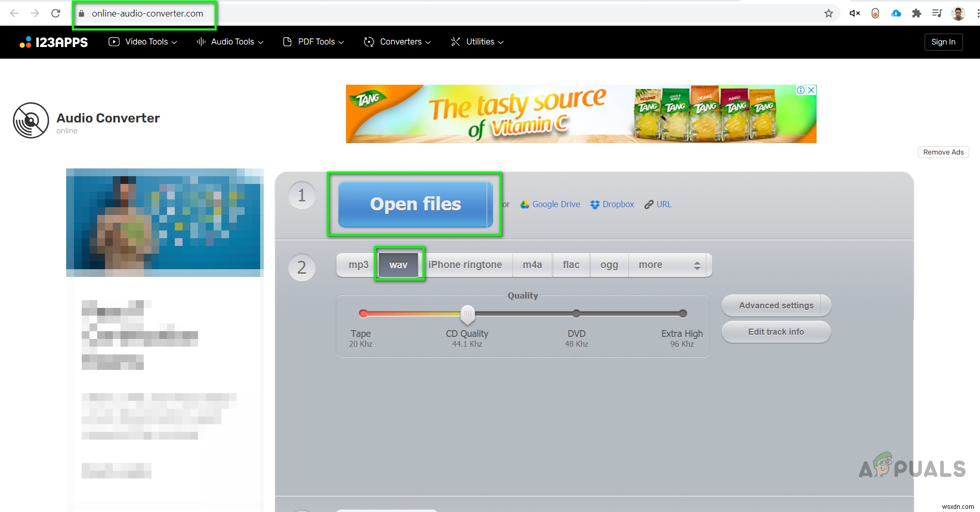Click the muted-tab speaker icon
Screen dimensions: 980x512
[854, 13]
